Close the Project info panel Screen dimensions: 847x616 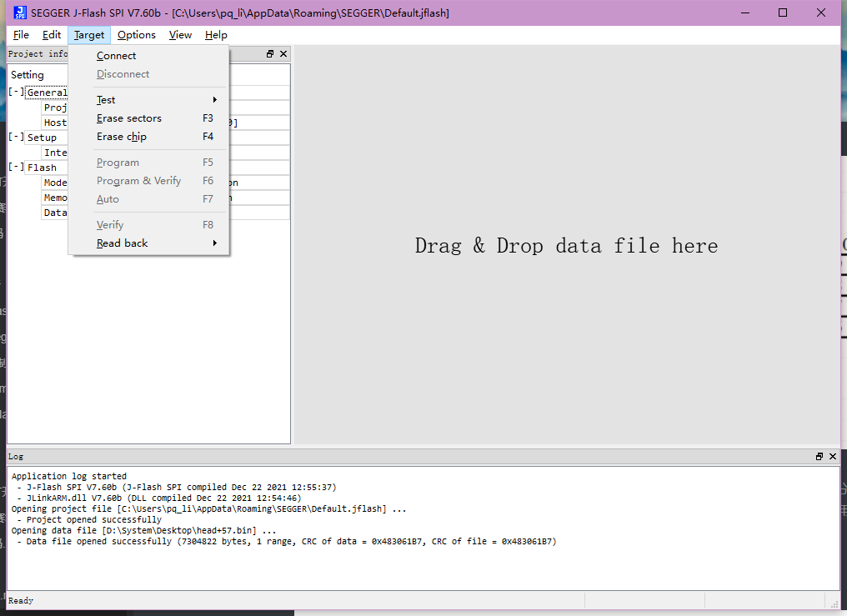point(283,54)
